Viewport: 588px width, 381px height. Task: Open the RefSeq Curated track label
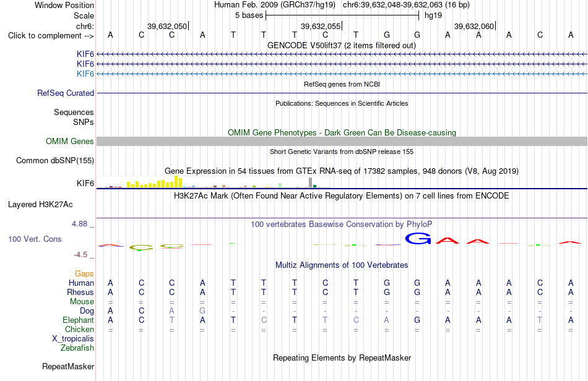[66, 93]
